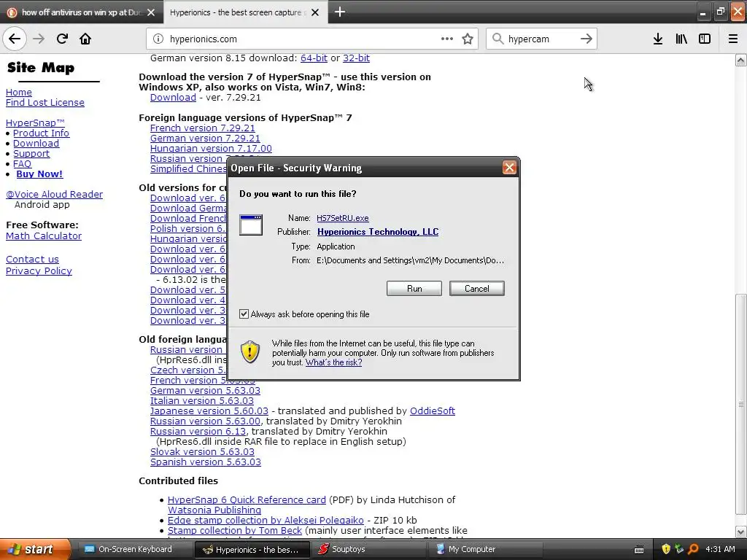This screenshot has width=747, height=560.
Task: Open Japanese version 5.60.03 link
Action: [209, 411]
